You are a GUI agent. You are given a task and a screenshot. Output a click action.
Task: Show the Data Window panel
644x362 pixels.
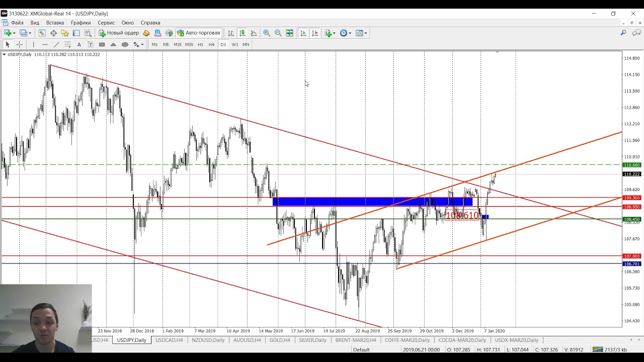pos(53,33)
